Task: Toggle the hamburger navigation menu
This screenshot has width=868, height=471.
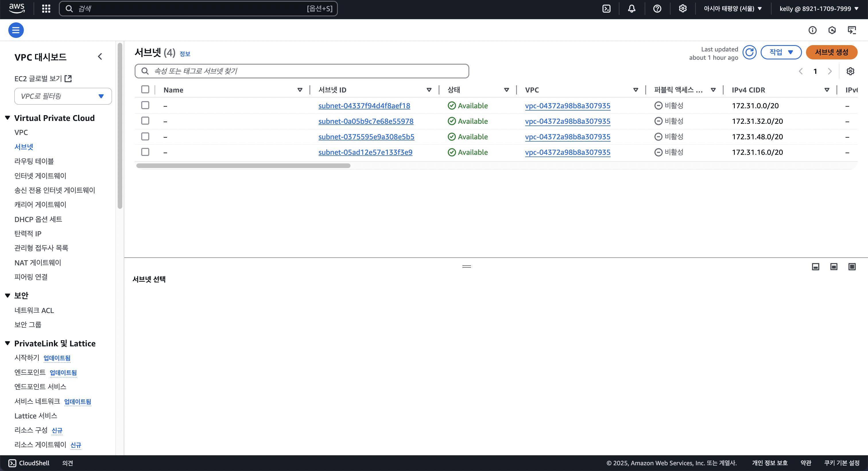Action: (x=16, y=30)
